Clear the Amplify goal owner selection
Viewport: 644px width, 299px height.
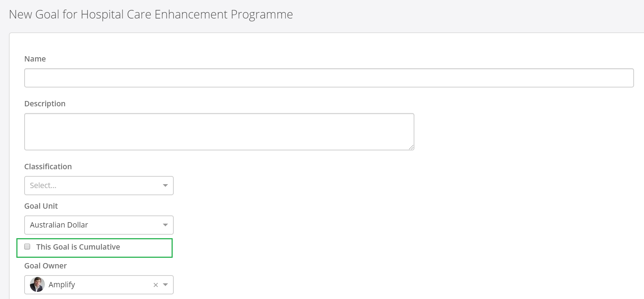point(156,285)
